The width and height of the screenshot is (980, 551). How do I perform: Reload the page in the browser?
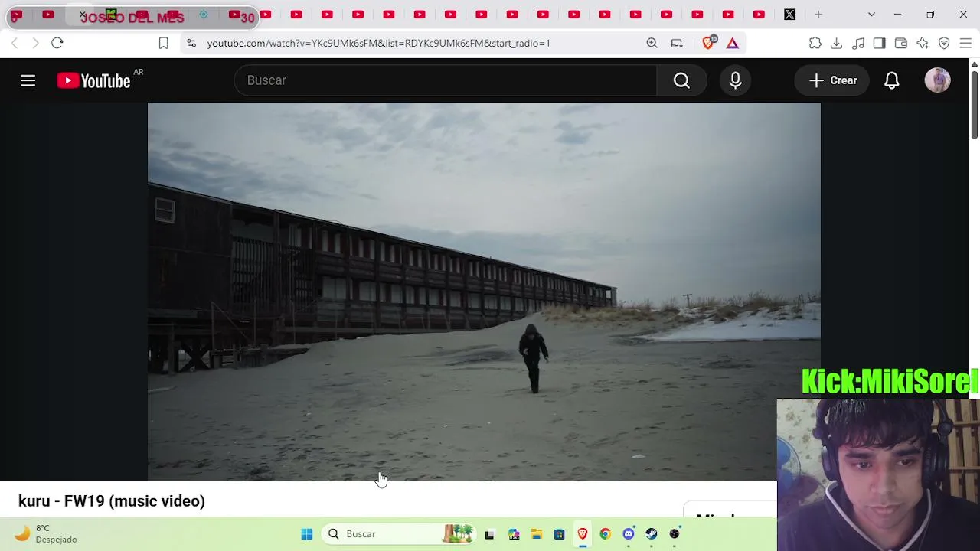57,43
